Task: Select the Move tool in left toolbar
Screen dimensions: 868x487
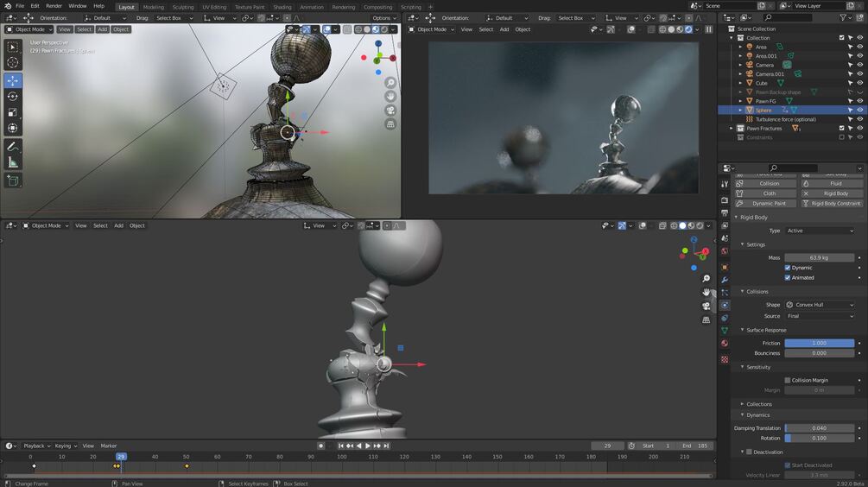Action: [x=13, y=81]
